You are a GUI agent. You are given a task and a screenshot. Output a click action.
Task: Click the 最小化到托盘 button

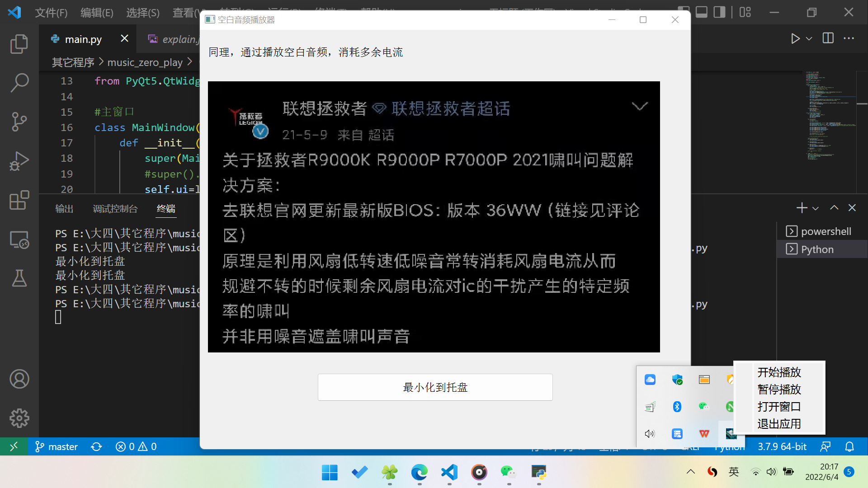[x=435, y=387]
